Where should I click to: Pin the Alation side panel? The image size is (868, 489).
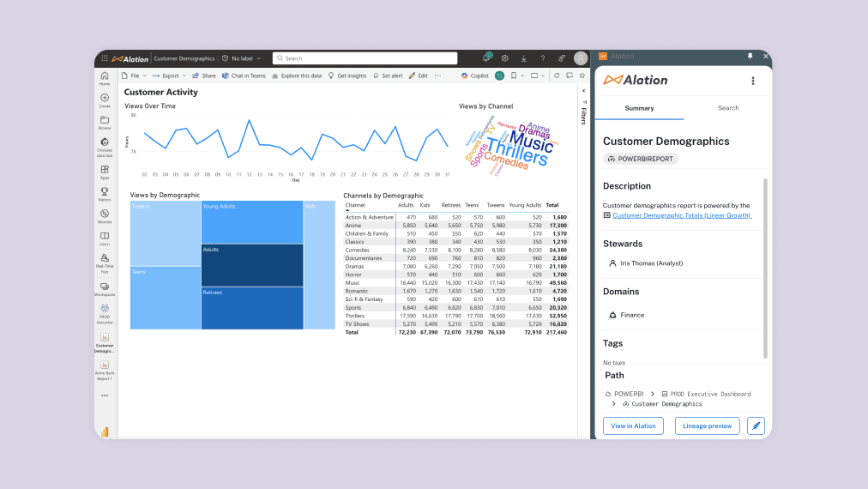point(750,56)
